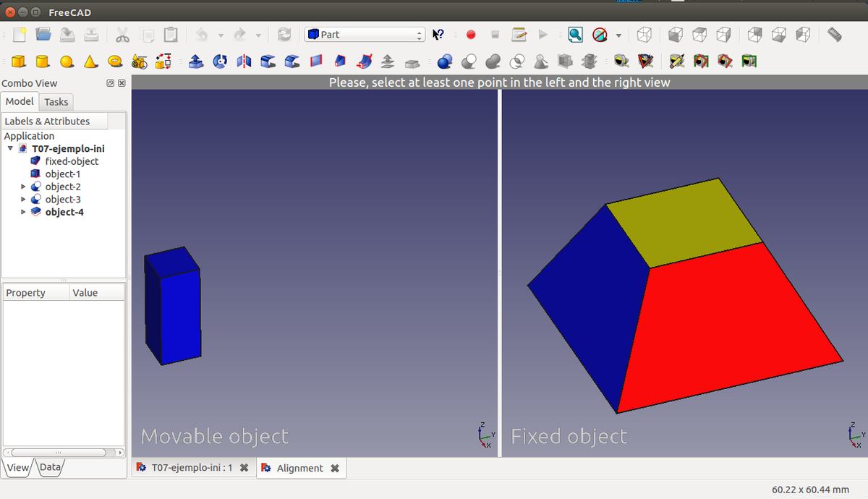Add a torus primitive shape
This screenshot has height=499, width=868.
click(x=115, y=62)
